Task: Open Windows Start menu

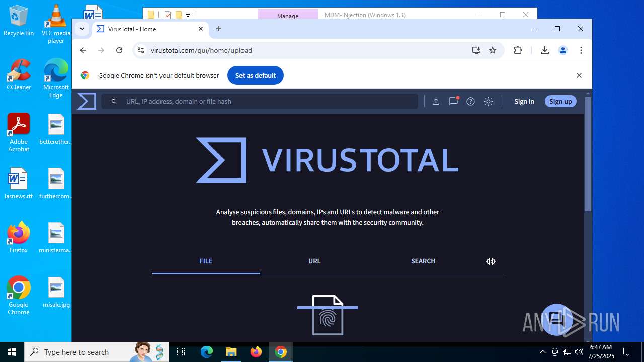Action: click(x=12, y=352)
